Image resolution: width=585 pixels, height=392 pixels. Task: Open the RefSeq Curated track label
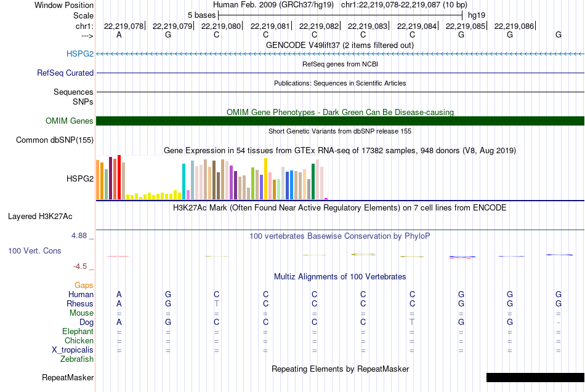[x=65, y=73]
